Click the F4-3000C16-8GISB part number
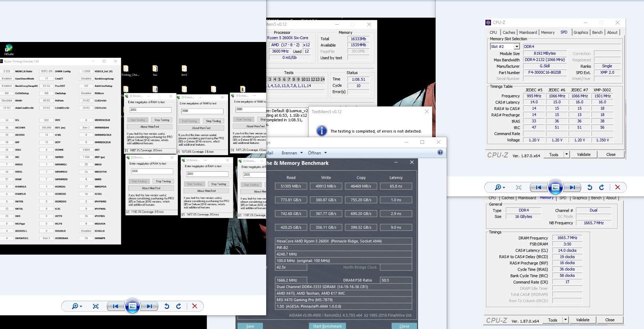Screen dimensions: 644x329 tap(545, 72)
